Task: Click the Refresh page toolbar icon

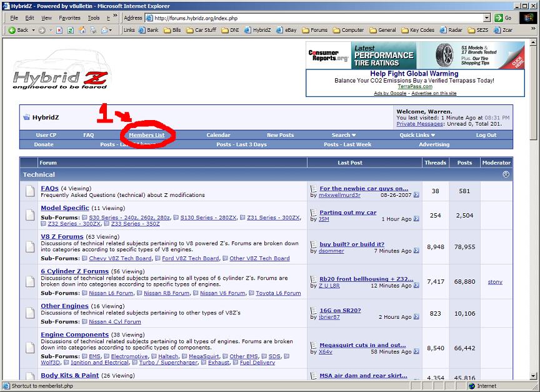Action: (x=71, y=30)
